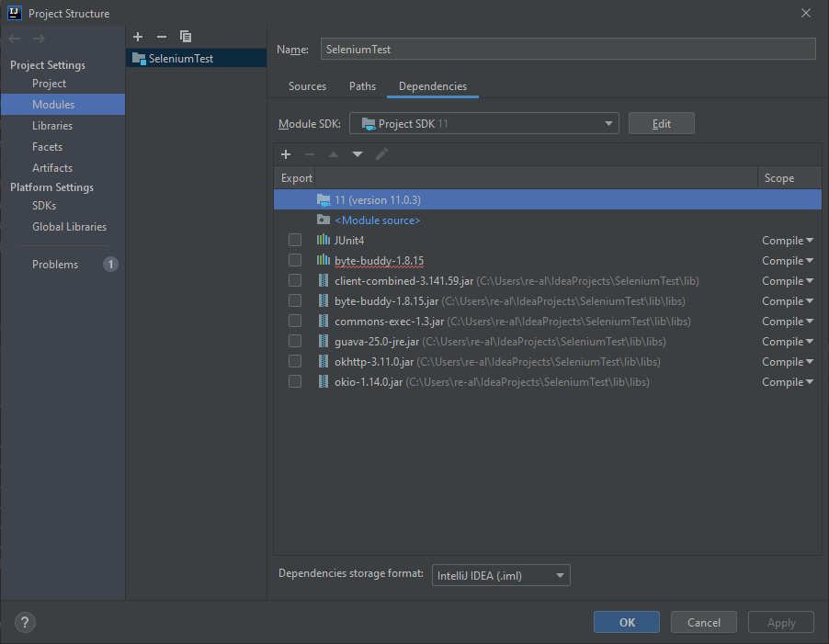
Task: Enable export for client-combined-3.141.59.jar
Action: [x=295, y=280]
